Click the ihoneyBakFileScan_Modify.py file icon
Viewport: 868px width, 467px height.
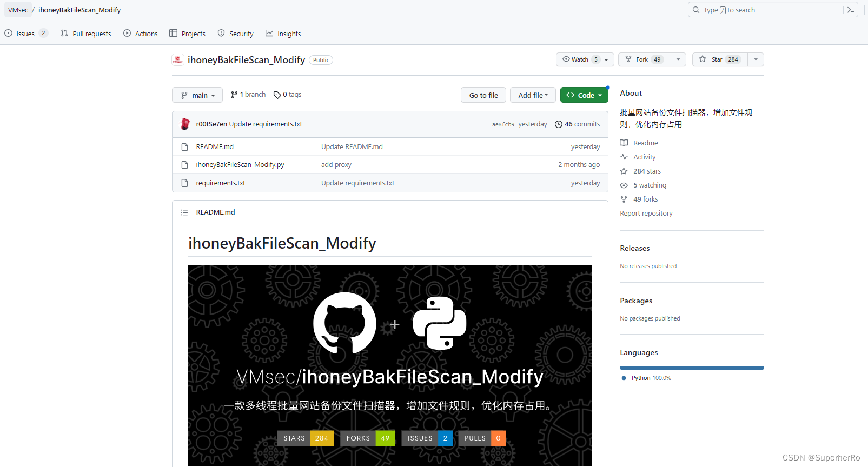[184, 165]
